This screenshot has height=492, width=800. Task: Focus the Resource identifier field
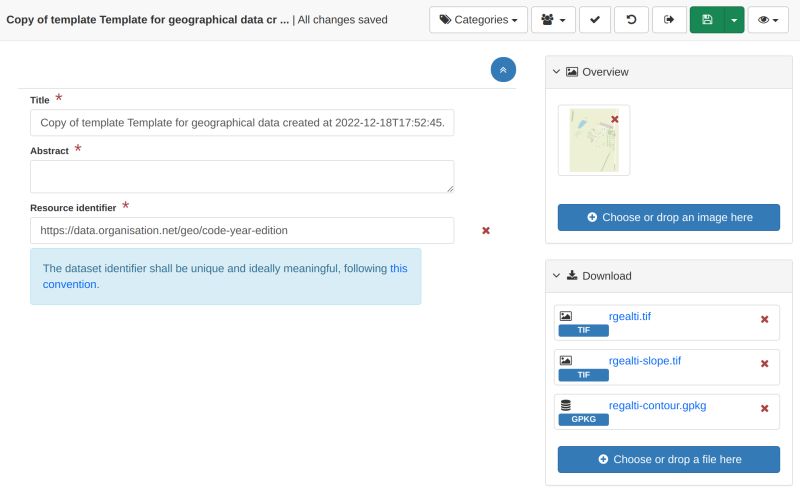pos(242,230)
